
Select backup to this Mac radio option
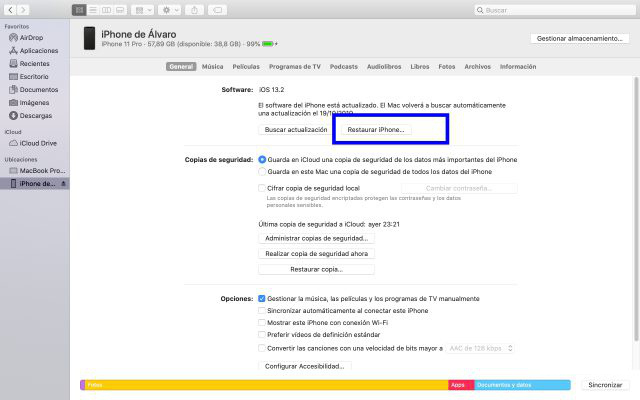[263, 172]
